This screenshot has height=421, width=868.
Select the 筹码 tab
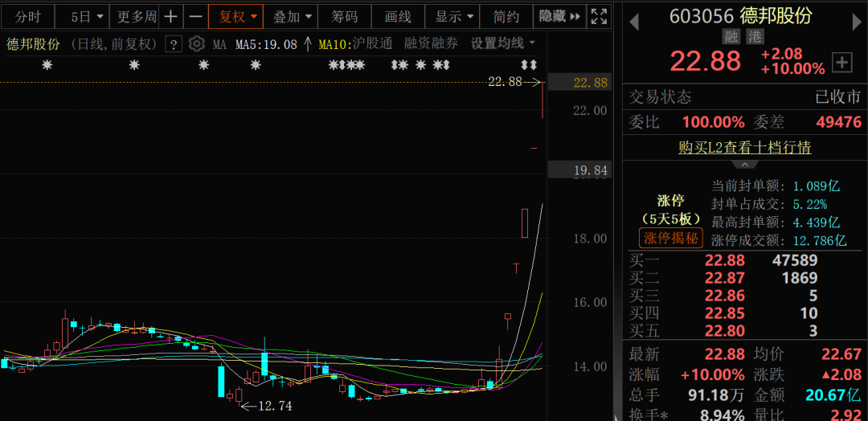pos(345,16)
